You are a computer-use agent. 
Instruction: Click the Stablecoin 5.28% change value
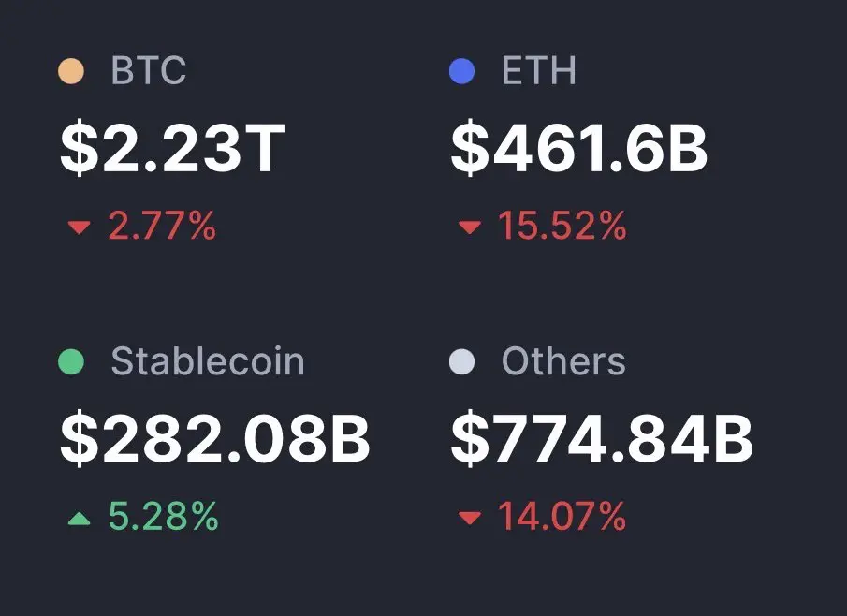[x=163, y=517]
